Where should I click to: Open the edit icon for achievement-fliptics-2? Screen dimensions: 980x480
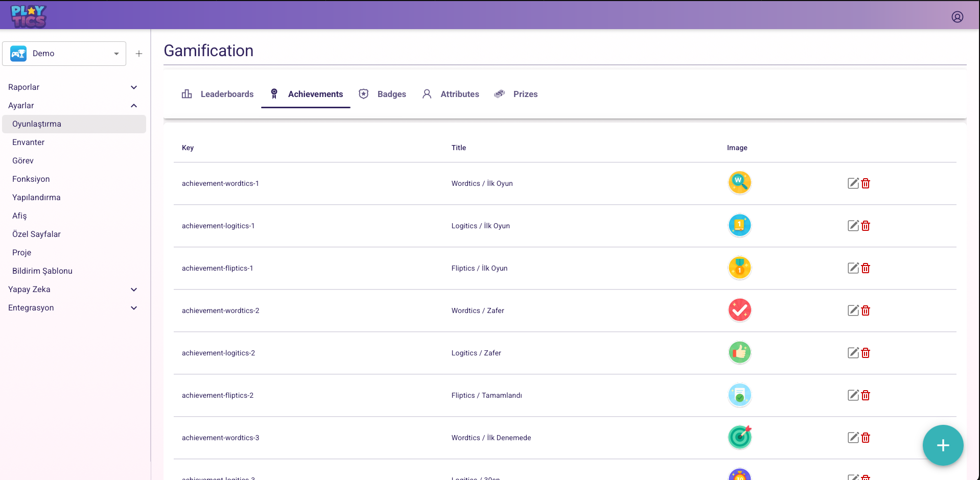click(x=852, y=395)
